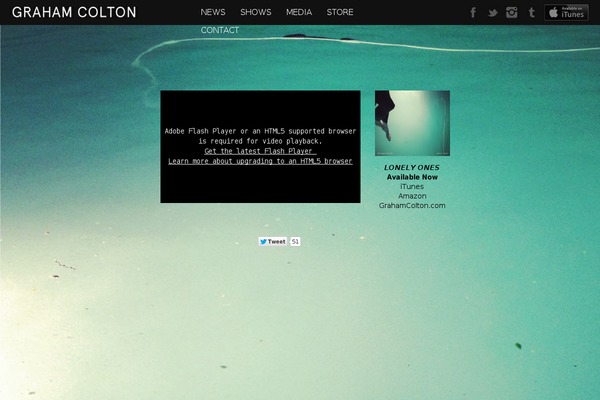Open the Shows menu item
Image resolution: width=600 pixels, height=400 pixels.
pos(256,12)
